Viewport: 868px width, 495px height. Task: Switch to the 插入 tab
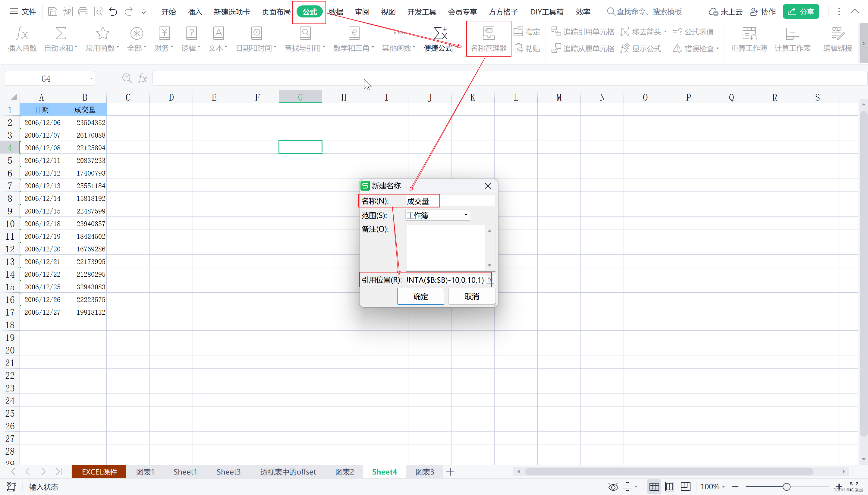pos(195,12)
